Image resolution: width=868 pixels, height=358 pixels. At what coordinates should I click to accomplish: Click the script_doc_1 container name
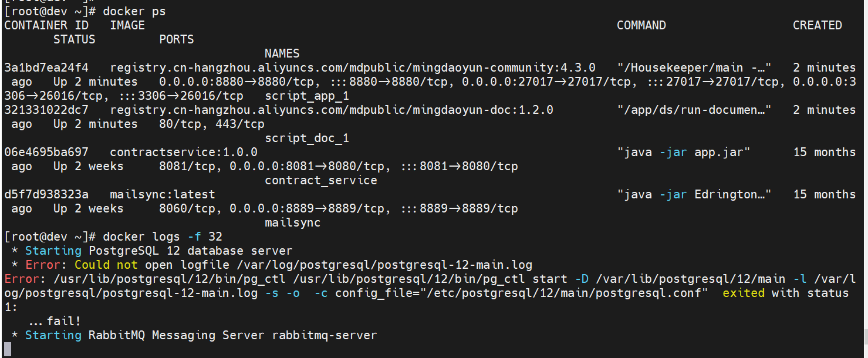(307, 138)
